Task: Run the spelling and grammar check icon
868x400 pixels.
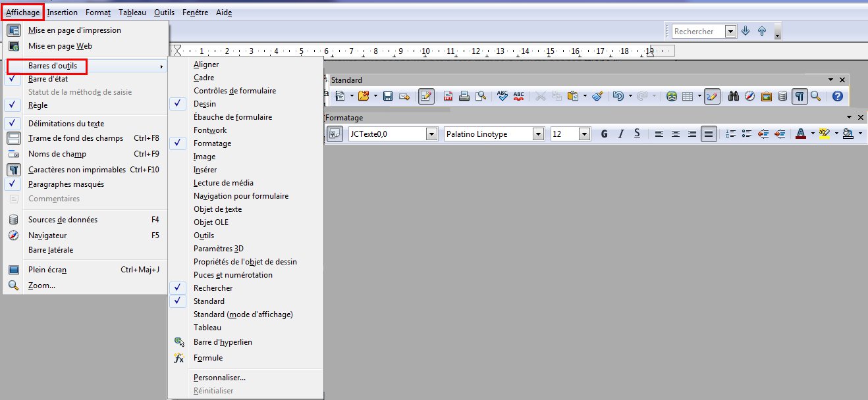Action: 502,96
